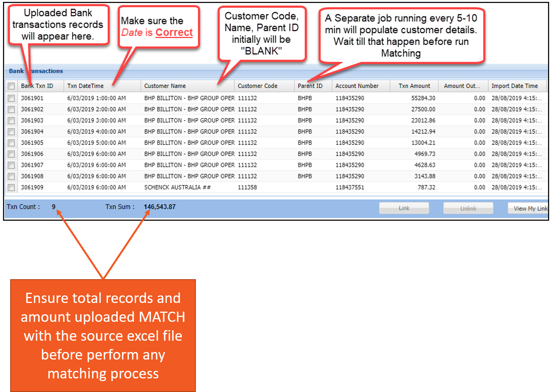
Task: Tick the checkbox beside transaction 3061909
Action: pyautogui.click(x=11, y=188)
